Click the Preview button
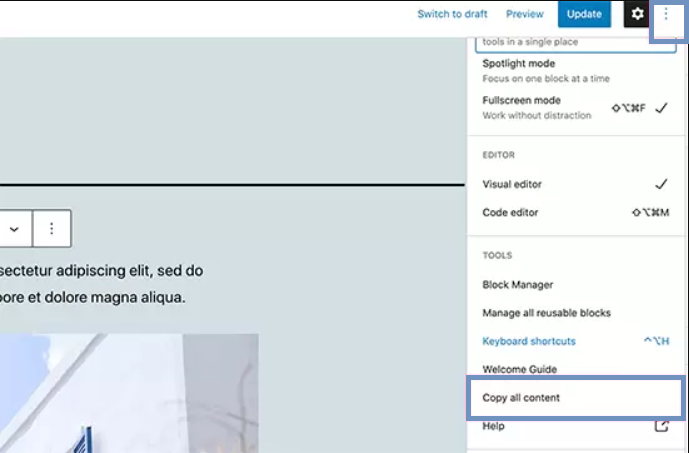 coord(525,14)
